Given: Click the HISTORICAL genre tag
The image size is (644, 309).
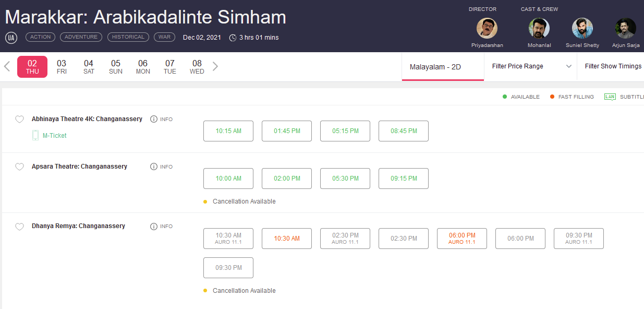Looking at the screenshot, I should pyautogui.click(x=128, y=37).
